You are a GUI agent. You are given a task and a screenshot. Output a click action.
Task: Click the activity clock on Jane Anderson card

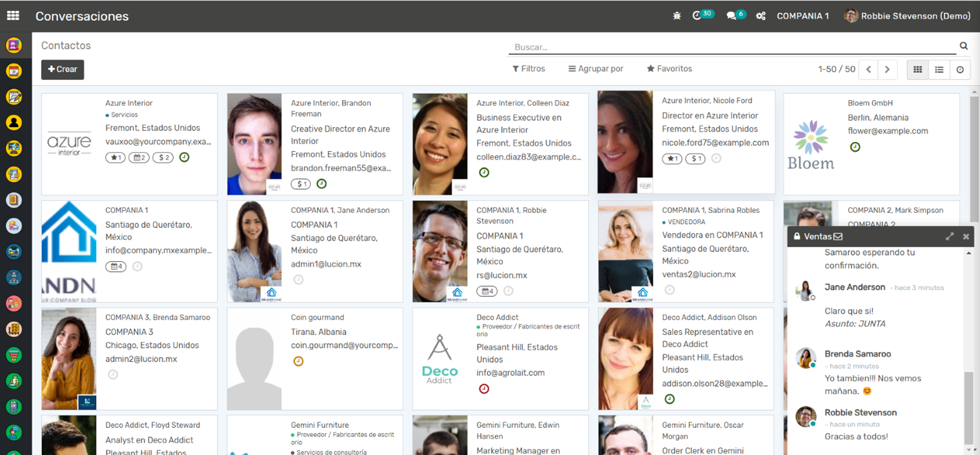click(x=298, y=279)
